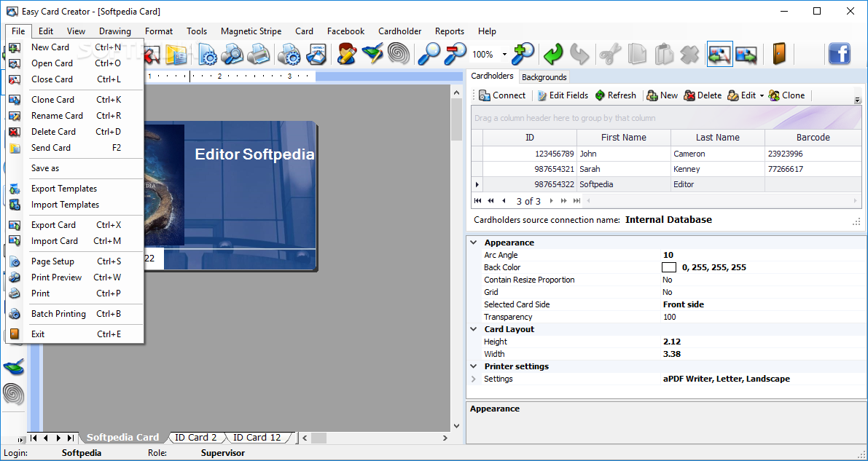Click the Send Card folder icon in toolbar
Image resolution: width=868 pixels, height=461 pixels.
pyautogui.click(x=176, y=54)
